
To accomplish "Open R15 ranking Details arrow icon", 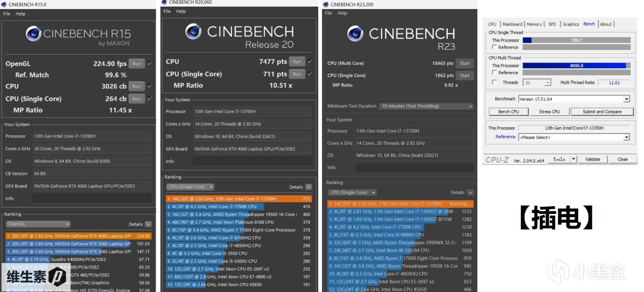I will [x=148, y=224].
